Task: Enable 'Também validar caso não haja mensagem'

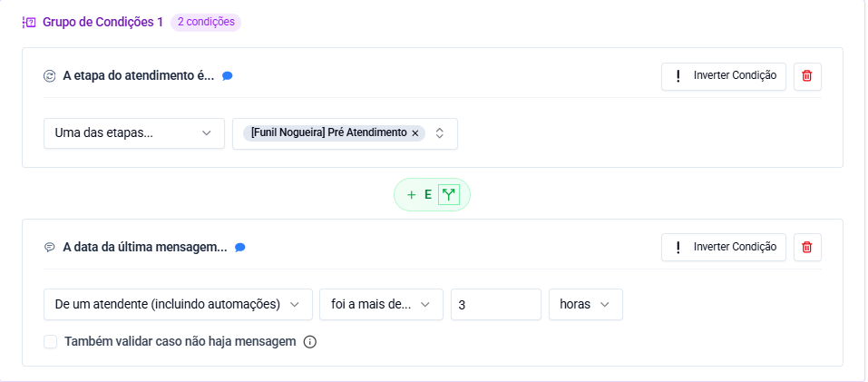Action: (51, 342)
